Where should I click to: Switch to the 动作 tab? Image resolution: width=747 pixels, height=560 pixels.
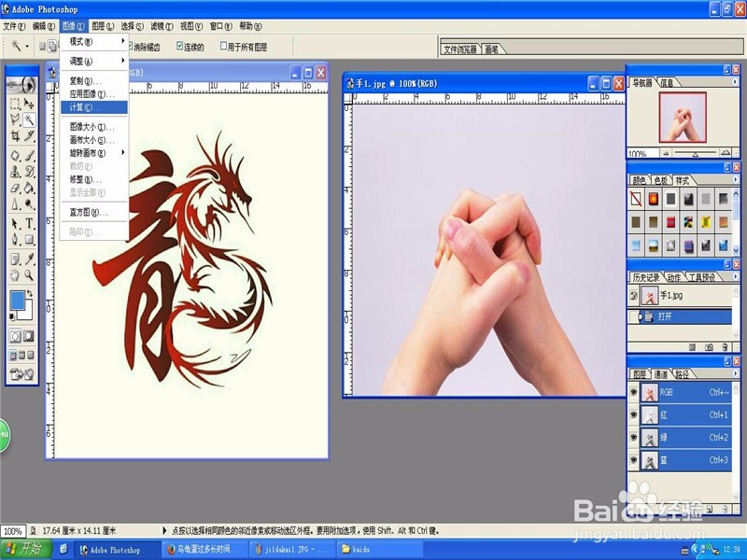[673, 277]
